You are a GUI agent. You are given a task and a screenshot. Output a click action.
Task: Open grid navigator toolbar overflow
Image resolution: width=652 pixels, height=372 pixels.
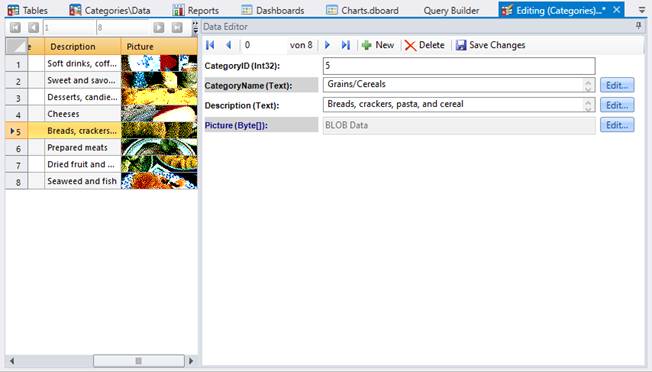(x=195, y=27)
